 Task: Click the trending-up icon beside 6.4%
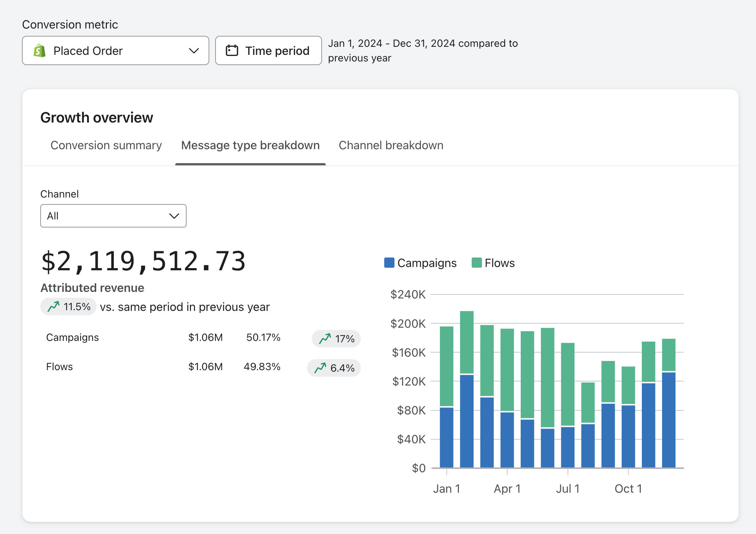click(x=320, y=368)
